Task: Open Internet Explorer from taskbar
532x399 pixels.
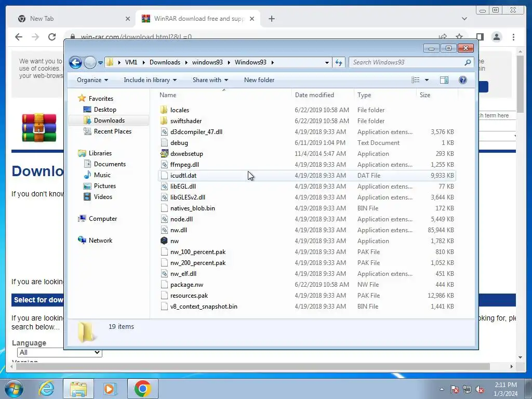Action: click(x=46, y=389)
